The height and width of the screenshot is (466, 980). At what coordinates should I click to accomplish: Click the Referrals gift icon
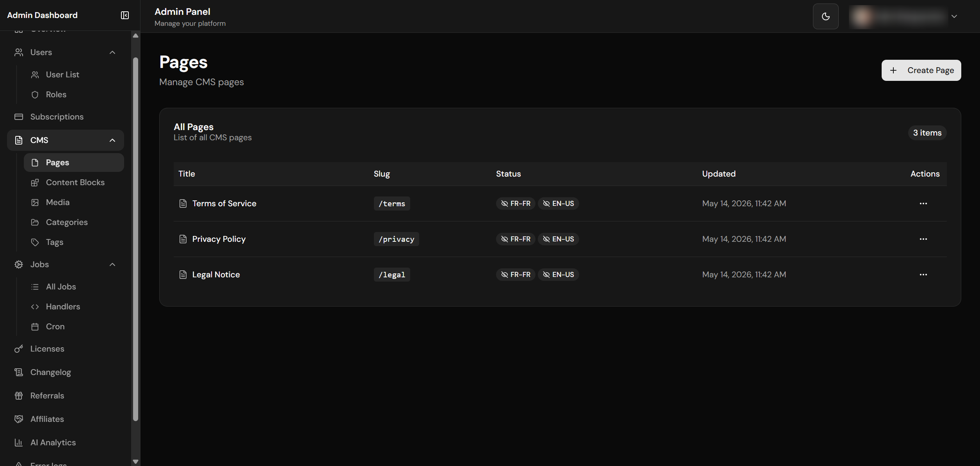point(19,396)
